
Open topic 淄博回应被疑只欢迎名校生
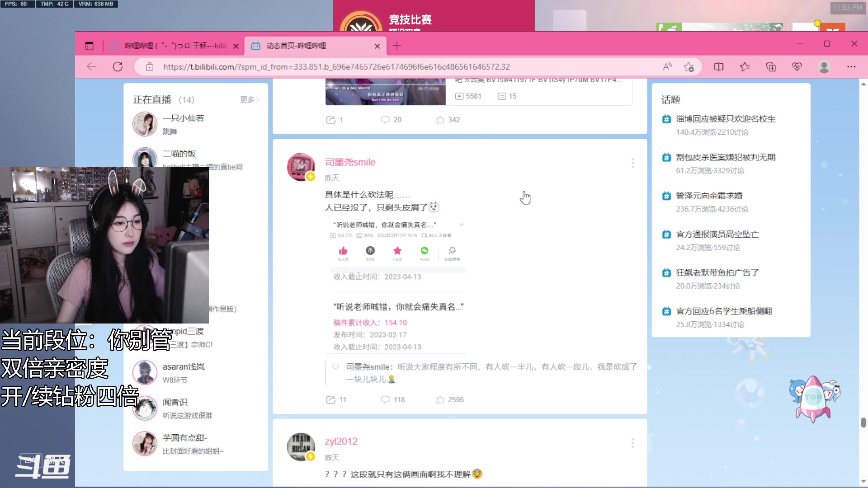click(x=726, y=119)
